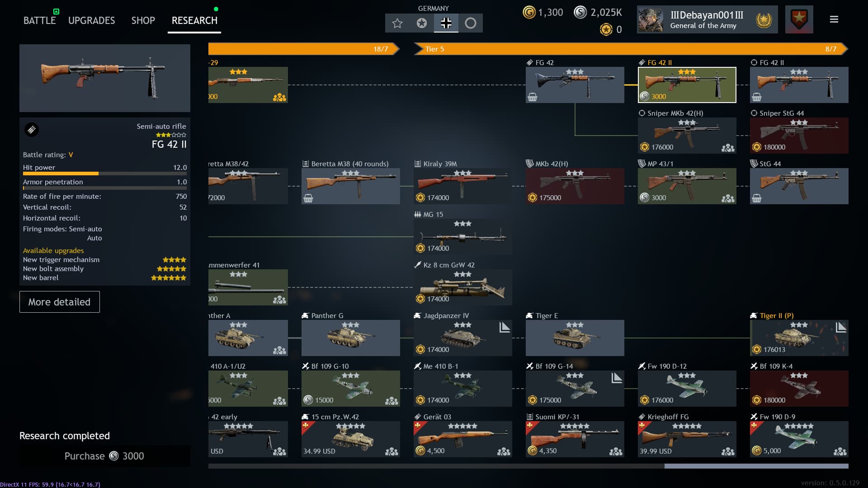Image resolution: width=868 pixels, height=488 pixels.
Task: Click the gold coin currency icon
Action: 529,12
